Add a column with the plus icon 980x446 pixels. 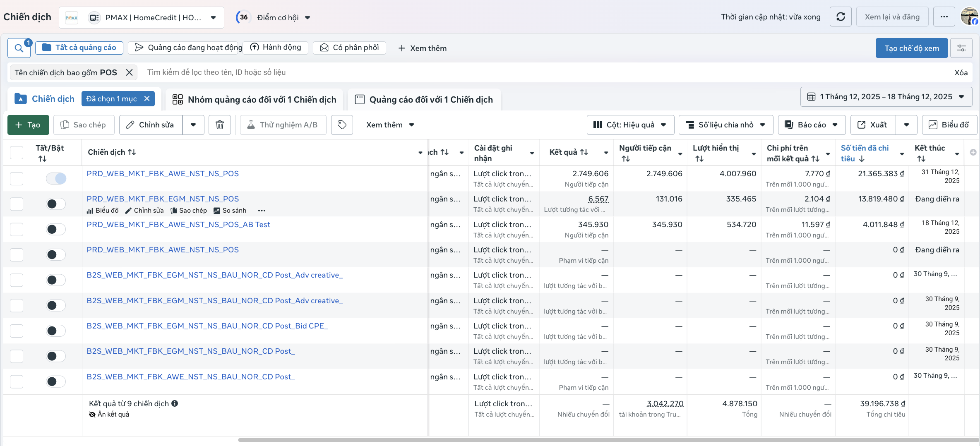(x=973, y=152)
